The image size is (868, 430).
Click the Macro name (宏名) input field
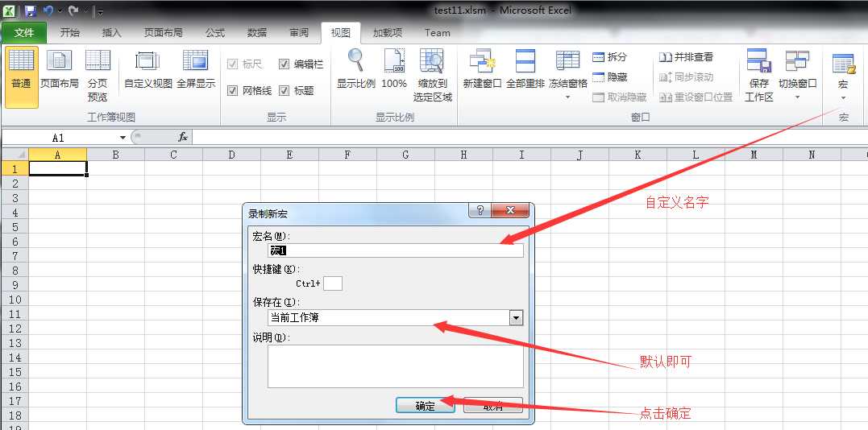tap(395, 250)
